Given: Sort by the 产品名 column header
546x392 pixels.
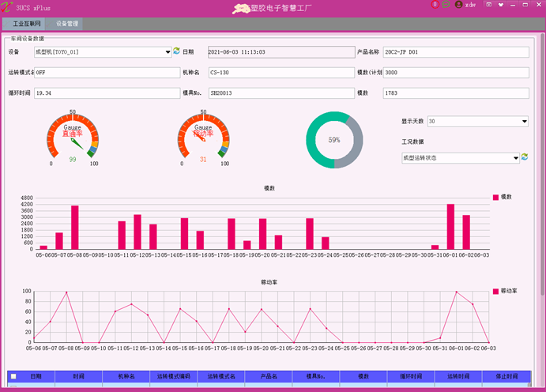Looking at the screenshot, I should [x=269, y=376].
